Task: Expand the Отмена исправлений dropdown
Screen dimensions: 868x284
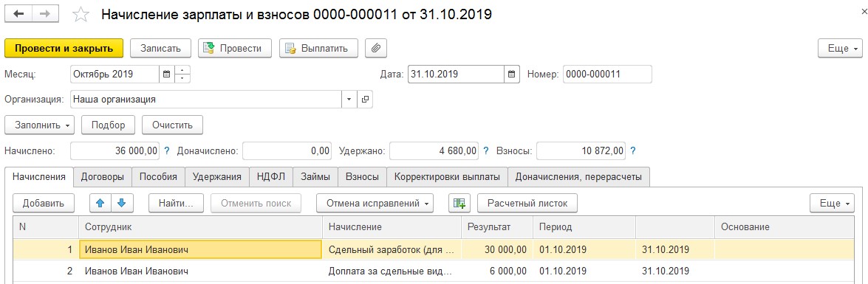Action: tap(375, 203)
